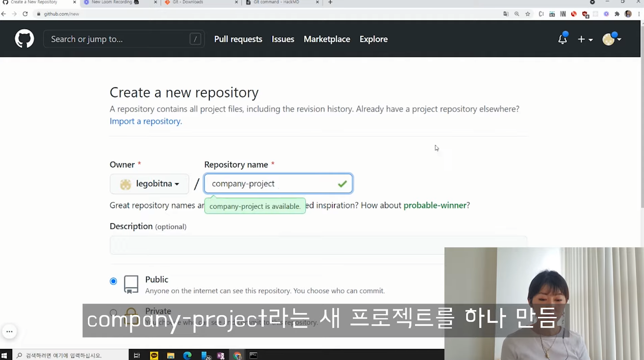Image resolution: width=644 pixels, height=360 pixels.
Task: Open Issues in GitHub header
Action: click(283, 39)
